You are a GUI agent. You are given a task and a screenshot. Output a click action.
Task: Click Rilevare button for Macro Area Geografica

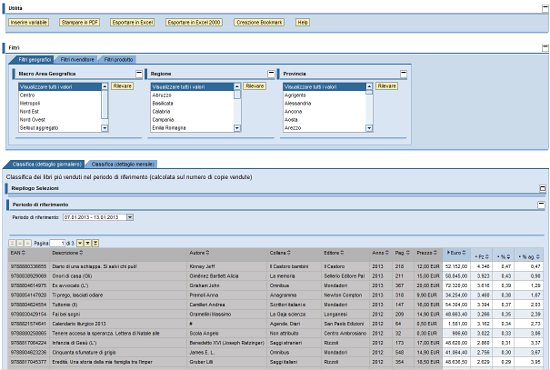[x=122, y=86]
